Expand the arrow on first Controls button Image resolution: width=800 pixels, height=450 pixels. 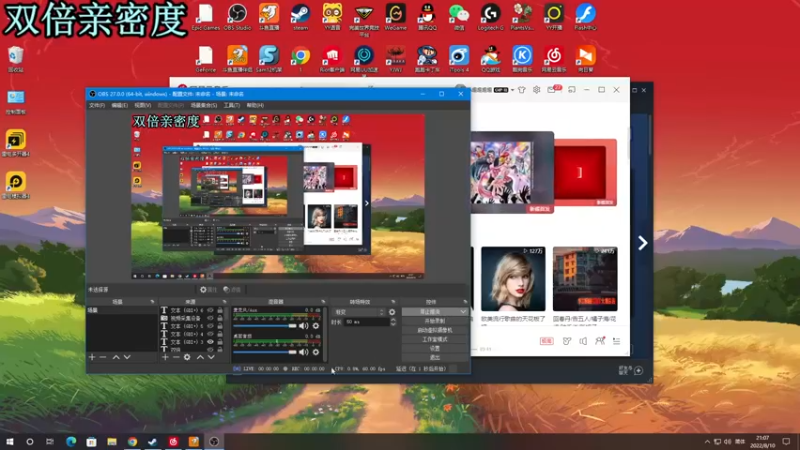tap(463, 312)
